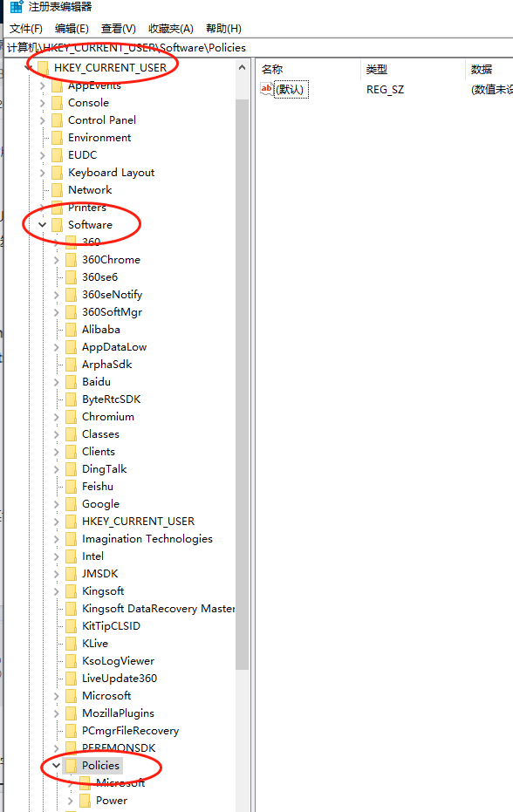The image size is (513, 812).
Task: Click the KitTipCLSID folder icon
Action: pyautogui.click(x=72, y=626)
